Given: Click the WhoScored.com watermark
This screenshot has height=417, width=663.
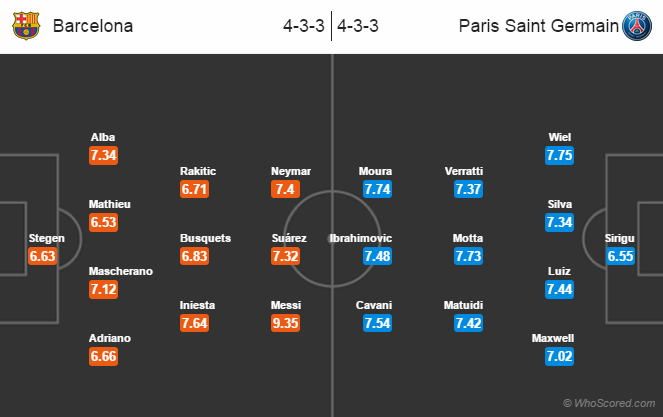Looking at the screenshot, I should coord(609,403).
